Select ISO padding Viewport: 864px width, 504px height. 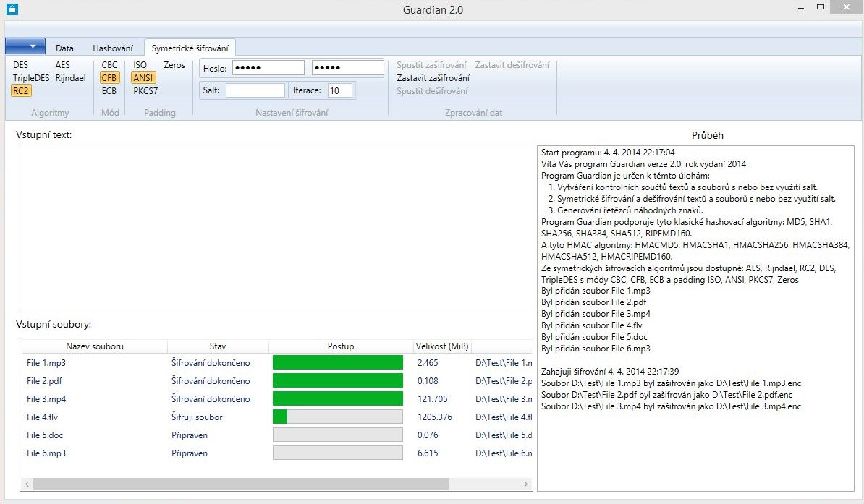pos(140,65)
